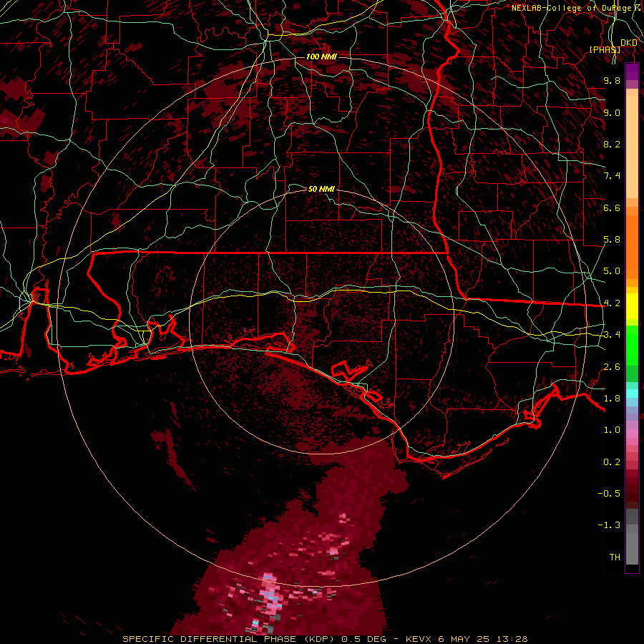Image resolution: width=644 pixels, height=644 pixels.
Task: Click the 9.0 value on the color scale
Action: pos(612,112)
